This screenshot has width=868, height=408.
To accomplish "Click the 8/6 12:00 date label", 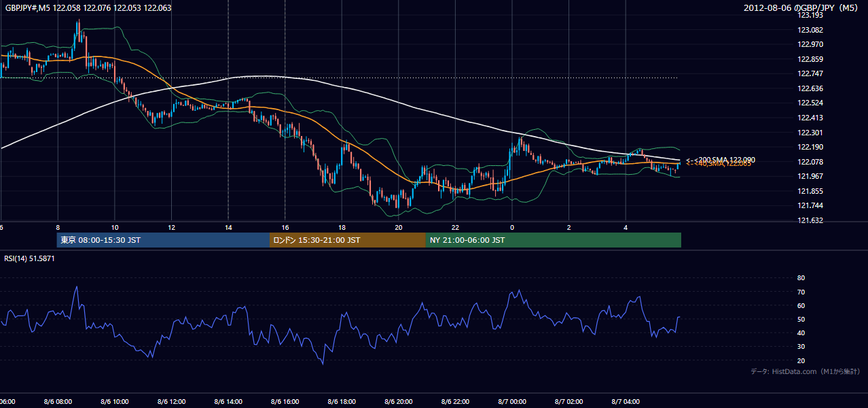I will pyautogui.click(x=172, y=402).
